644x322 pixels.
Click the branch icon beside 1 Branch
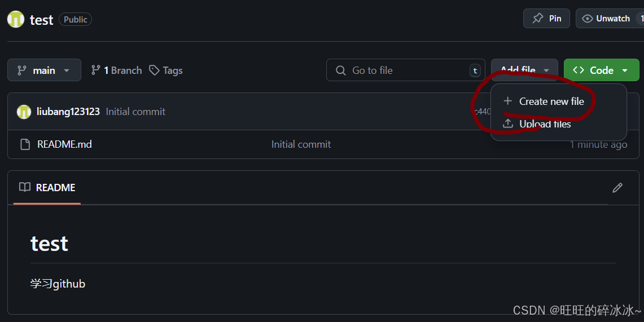(95, 70)
